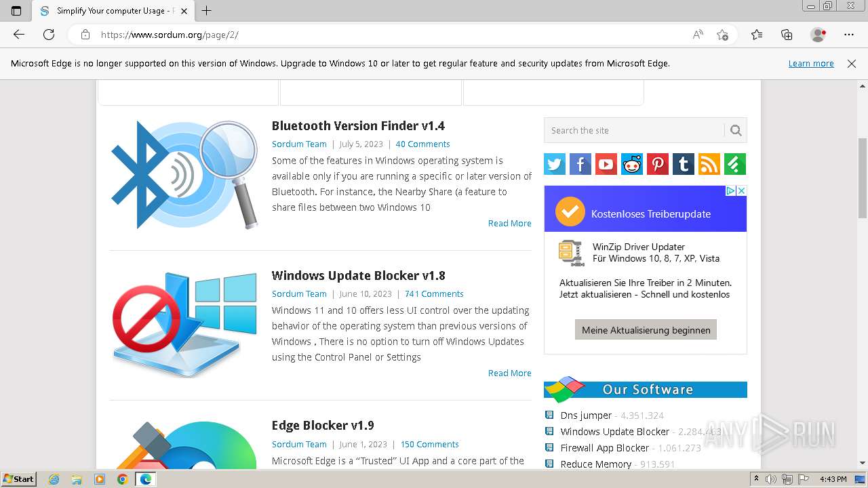Read More about Bluetooth Version Finder

point(510,223)
